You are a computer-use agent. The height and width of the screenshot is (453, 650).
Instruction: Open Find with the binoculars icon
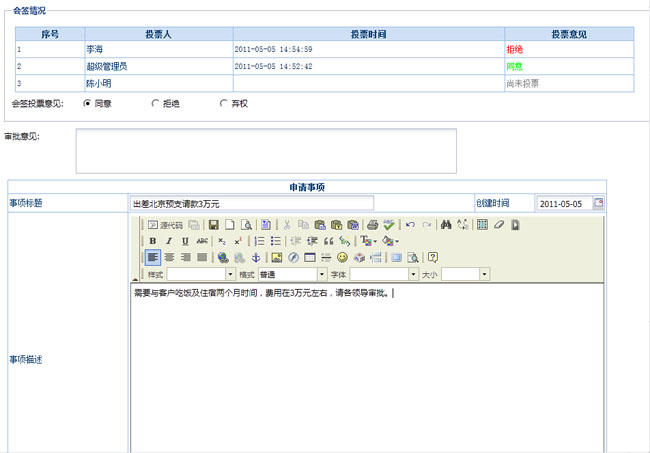click(446, 225)
